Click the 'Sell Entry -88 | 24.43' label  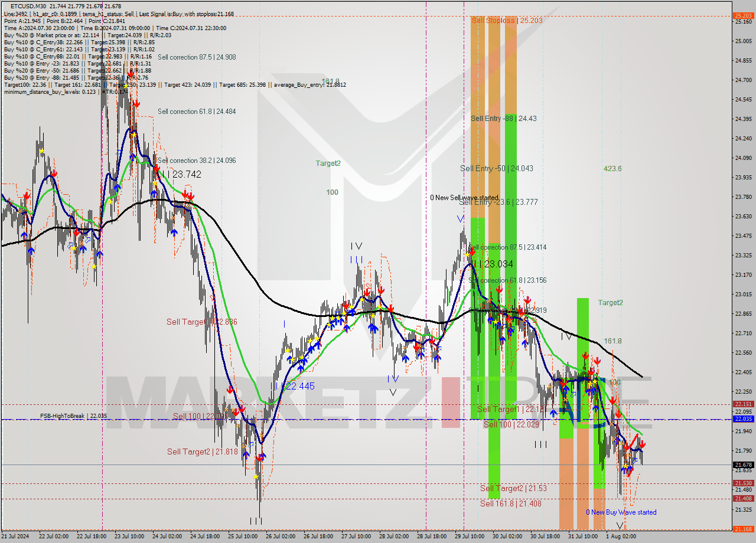click(x=503, y=119)
